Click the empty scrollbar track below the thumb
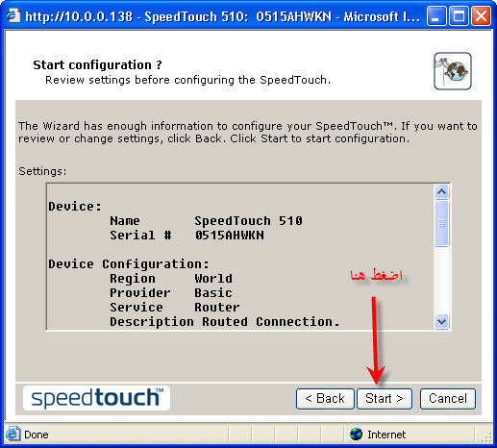Image resolution: width=497 pixels, height=448 pixels. 442,281
